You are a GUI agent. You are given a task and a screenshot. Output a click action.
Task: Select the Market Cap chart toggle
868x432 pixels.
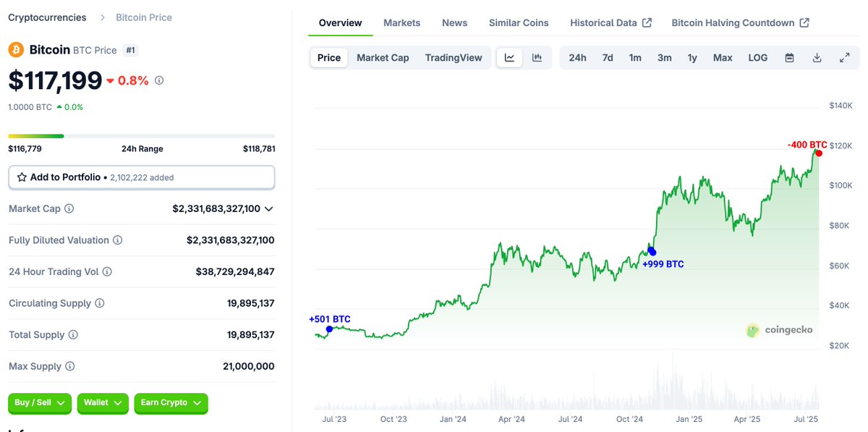click(383, 58)
